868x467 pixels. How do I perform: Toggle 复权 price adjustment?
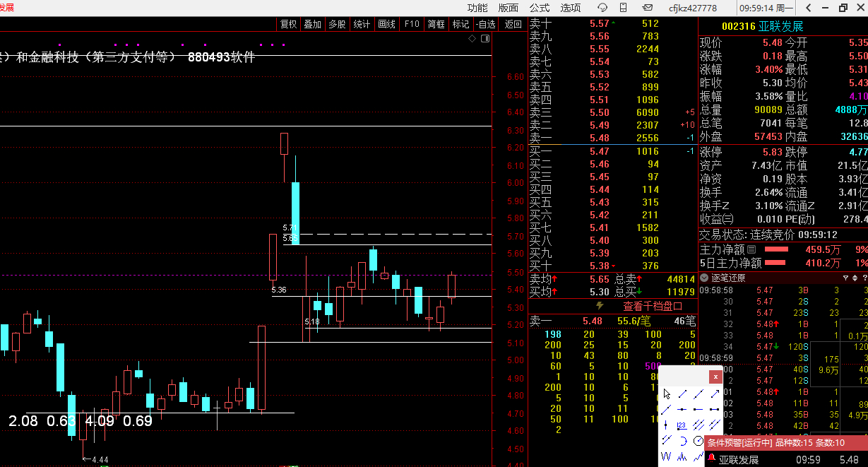point(288,24)
